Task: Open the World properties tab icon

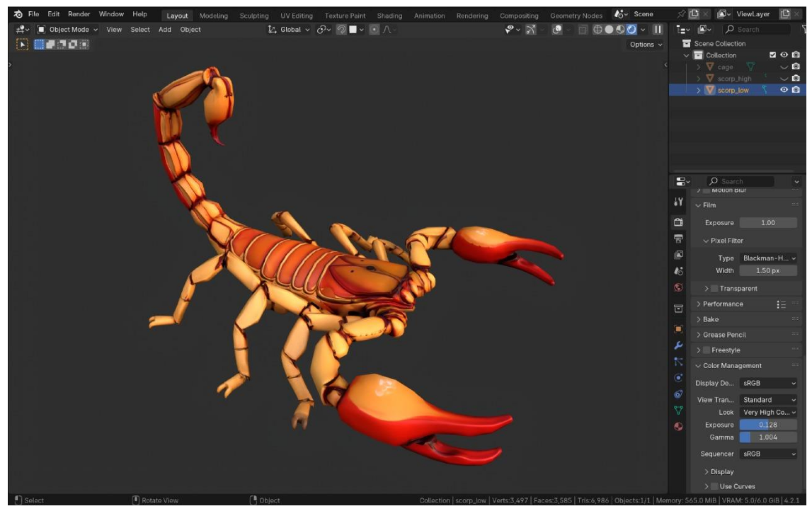Action: point(678,288)
